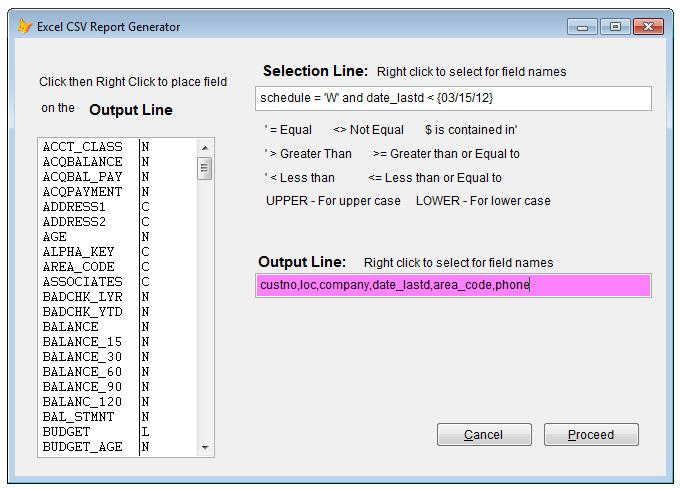681x490 pixels.
Task: Select the BUDGET field row
Action: pos(118,431)
